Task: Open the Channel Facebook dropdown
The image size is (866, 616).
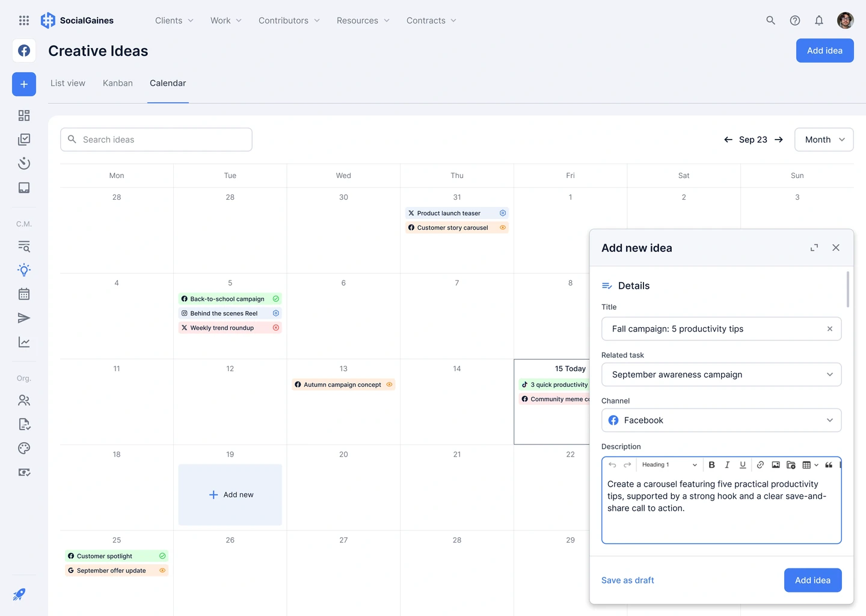Action: (722, 420)
